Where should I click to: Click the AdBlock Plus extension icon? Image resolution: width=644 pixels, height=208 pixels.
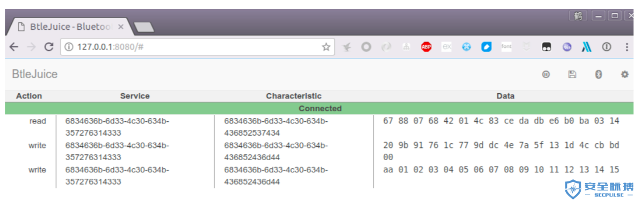pos(426,47)
